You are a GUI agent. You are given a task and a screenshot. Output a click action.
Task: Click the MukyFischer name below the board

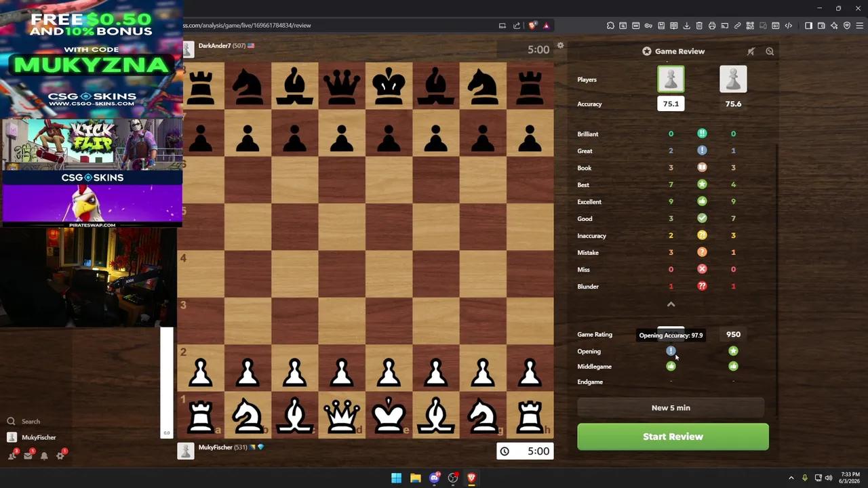pyautogui.click(x=215, y=447)
